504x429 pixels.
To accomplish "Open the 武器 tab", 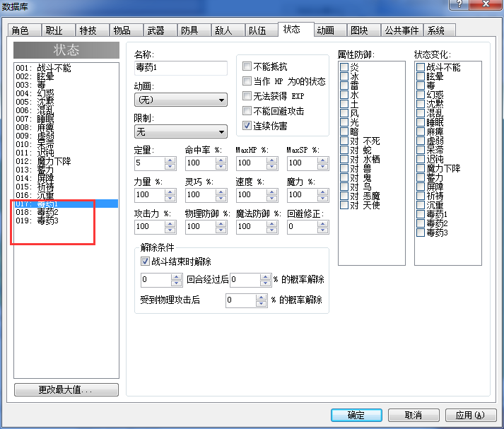I will point(160,30).
